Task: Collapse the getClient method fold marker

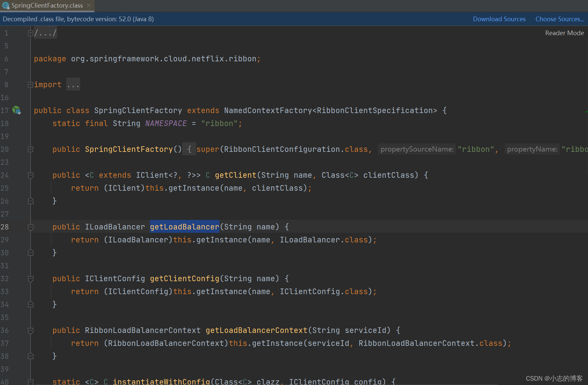Action: (x=30, y=175)
